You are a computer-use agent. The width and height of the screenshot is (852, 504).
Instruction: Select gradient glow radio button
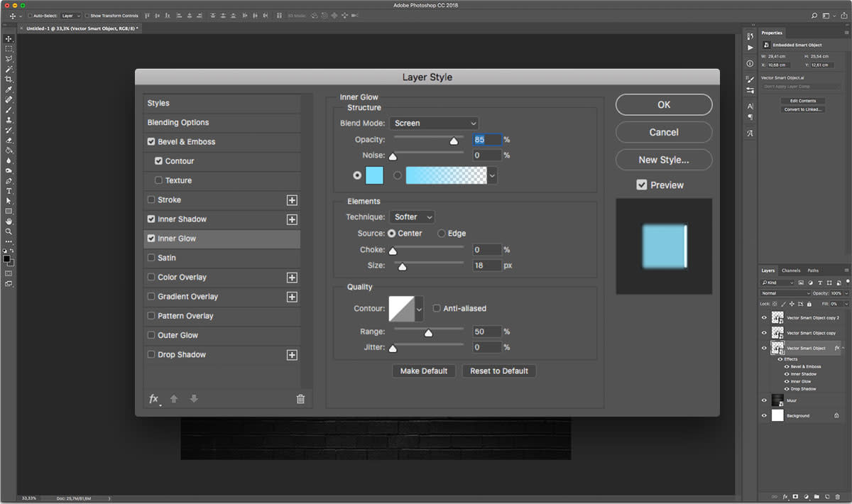[x=398, y=175]
